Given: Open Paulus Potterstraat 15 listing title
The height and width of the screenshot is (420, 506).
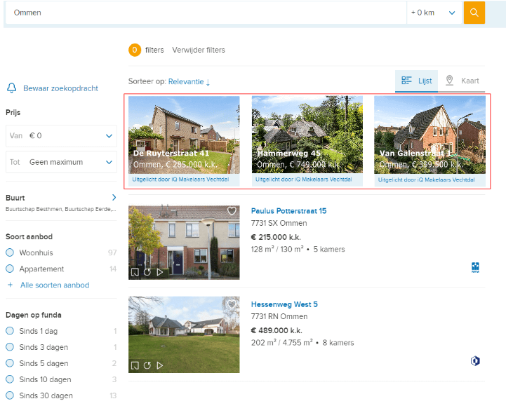Looking at the screenshot, I should 289,211.
